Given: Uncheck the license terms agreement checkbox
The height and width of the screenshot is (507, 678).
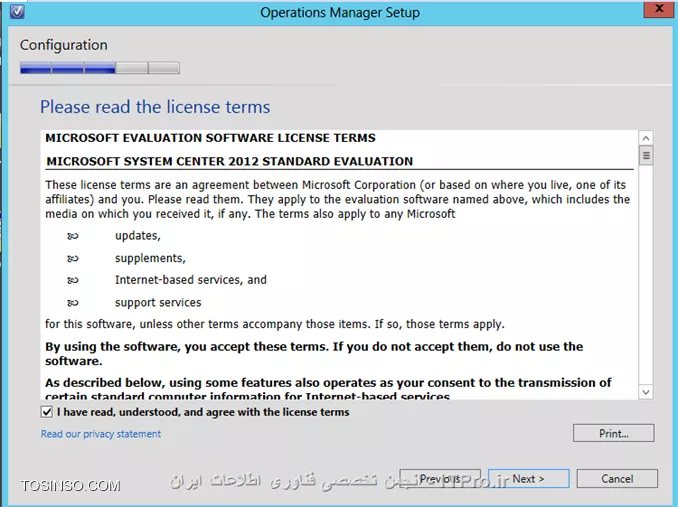Looking at the screenshot, I should (x=47, y=412).
